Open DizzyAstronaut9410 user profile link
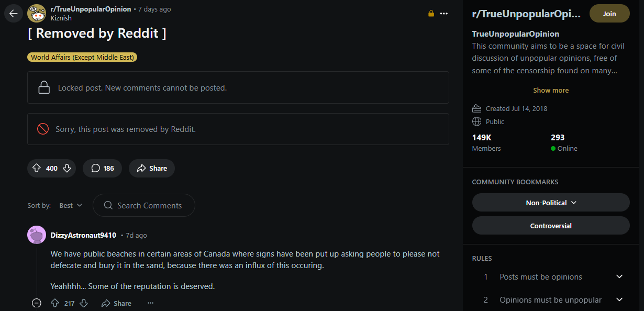This screenshot has width=644, height=311. [x=83, y=235]
